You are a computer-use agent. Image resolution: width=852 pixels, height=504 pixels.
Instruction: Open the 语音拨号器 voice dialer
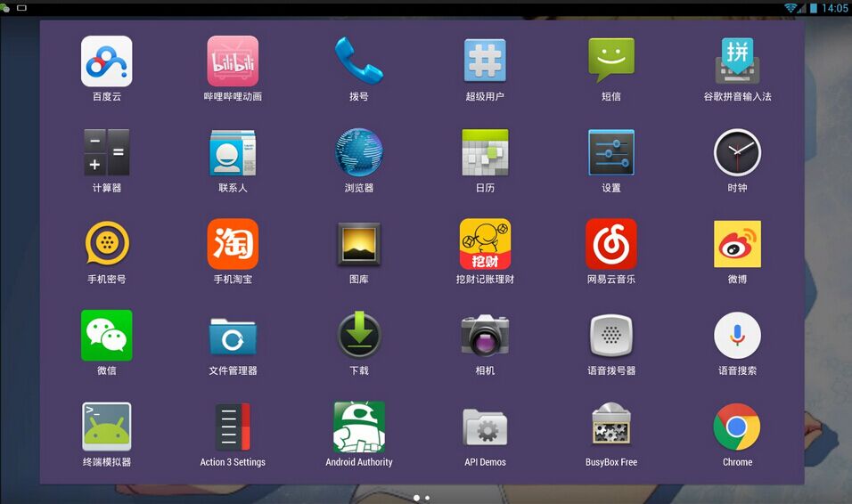click(x=611, y=335)
